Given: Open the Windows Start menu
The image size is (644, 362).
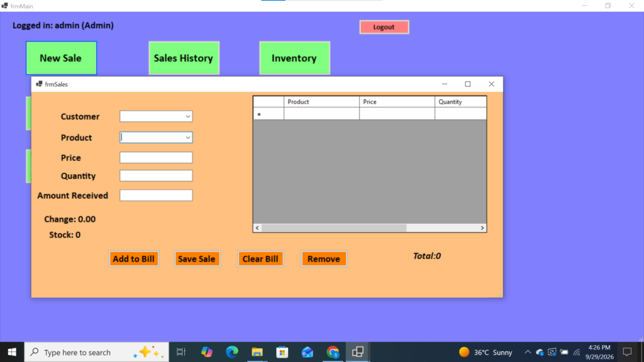Looking at the screenshot, I should (x=12, y=352).
